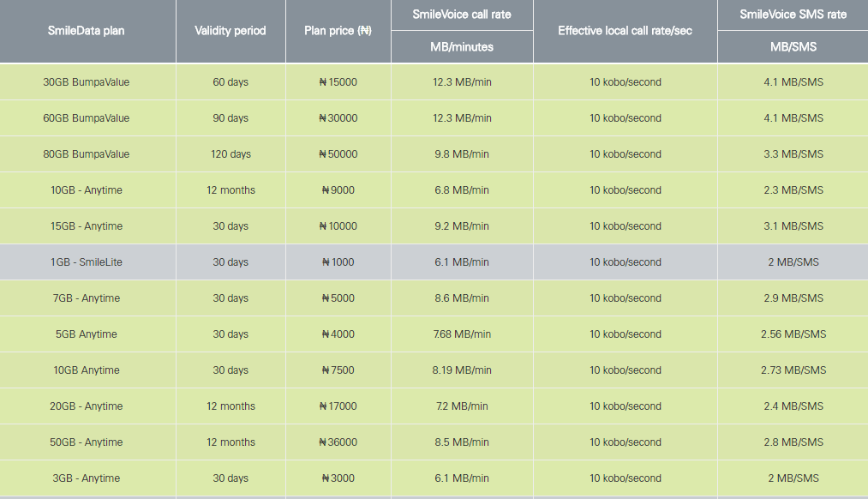Click the SmileData plan column header

tap(87, 31)
